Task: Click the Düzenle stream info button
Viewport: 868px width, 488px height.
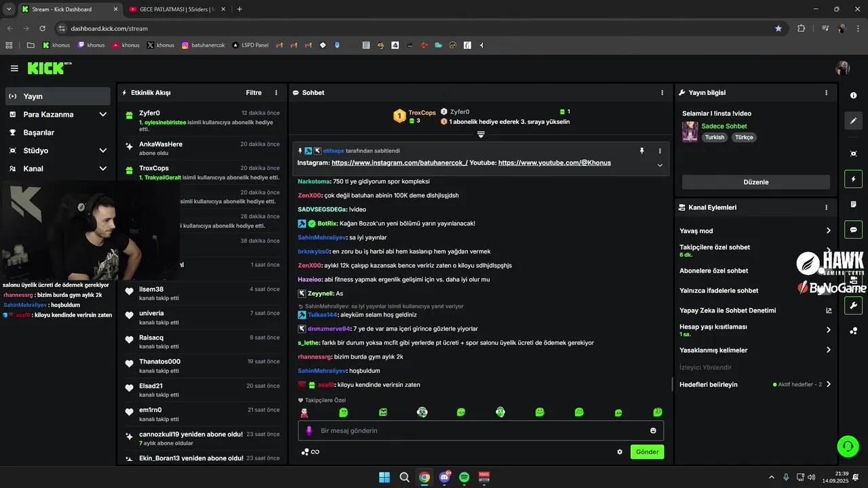Action: [756, 182]
